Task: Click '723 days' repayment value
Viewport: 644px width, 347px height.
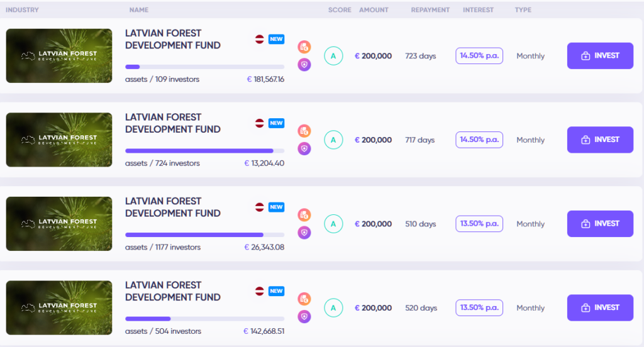Action: (x=421, y=56)
